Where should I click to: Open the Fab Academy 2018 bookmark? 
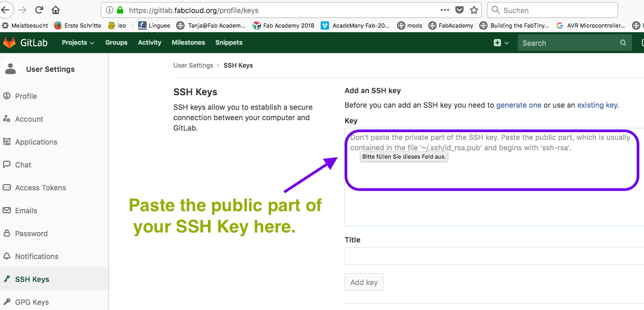[x=284, y=25]
